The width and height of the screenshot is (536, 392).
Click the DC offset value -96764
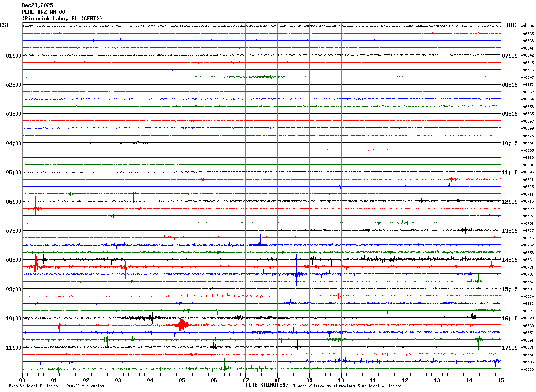pos(528,260)
